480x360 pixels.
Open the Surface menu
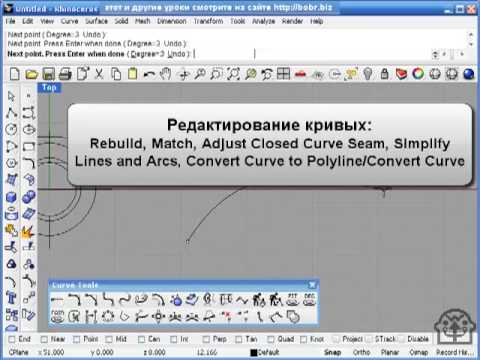pyautogui.click(x=96, y=21)
